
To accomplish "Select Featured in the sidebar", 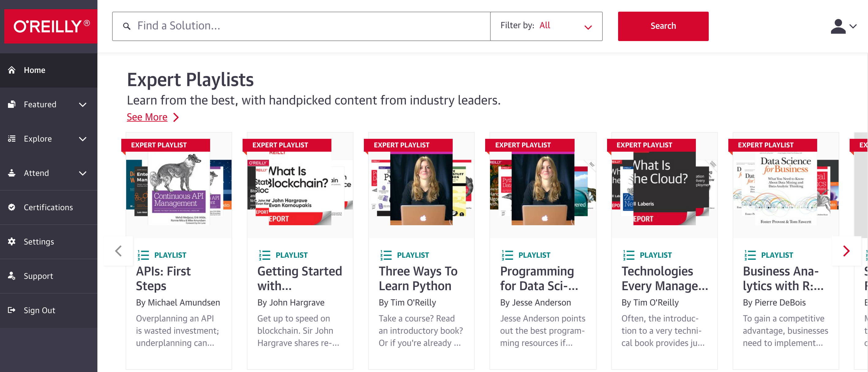I will coord(49,104).
